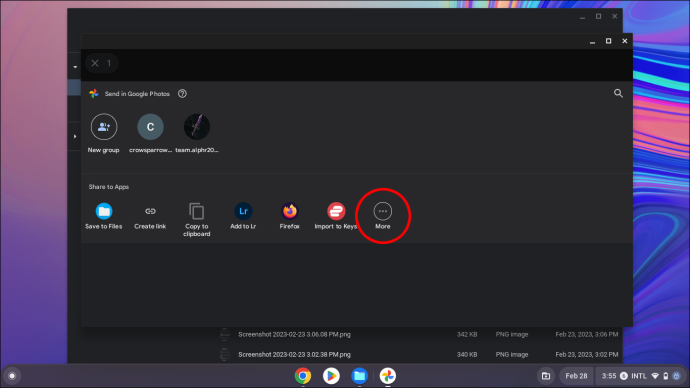690x388 pixels.
Task: Click the help question mark icon
Action: pyautogui.click(x=182, y=94)
